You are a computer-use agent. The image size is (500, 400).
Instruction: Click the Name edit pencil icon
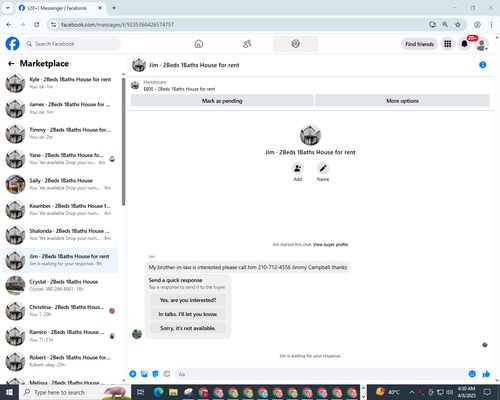323,168
